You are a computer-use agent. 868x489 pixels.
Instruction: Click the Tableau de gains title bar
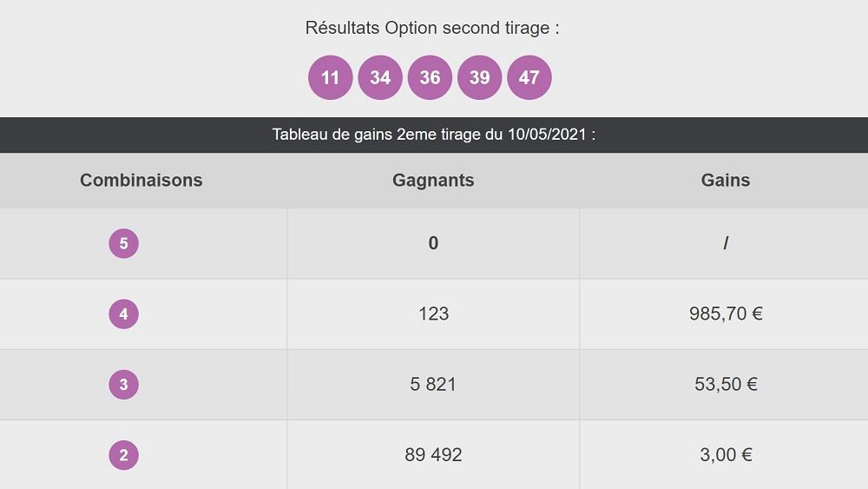433,135
